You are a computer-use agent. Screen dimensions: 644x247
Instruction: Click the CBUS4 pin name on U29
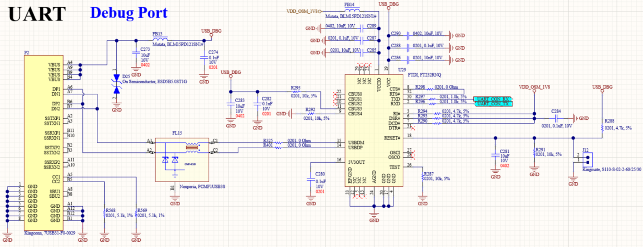click(x=355, y=114)
